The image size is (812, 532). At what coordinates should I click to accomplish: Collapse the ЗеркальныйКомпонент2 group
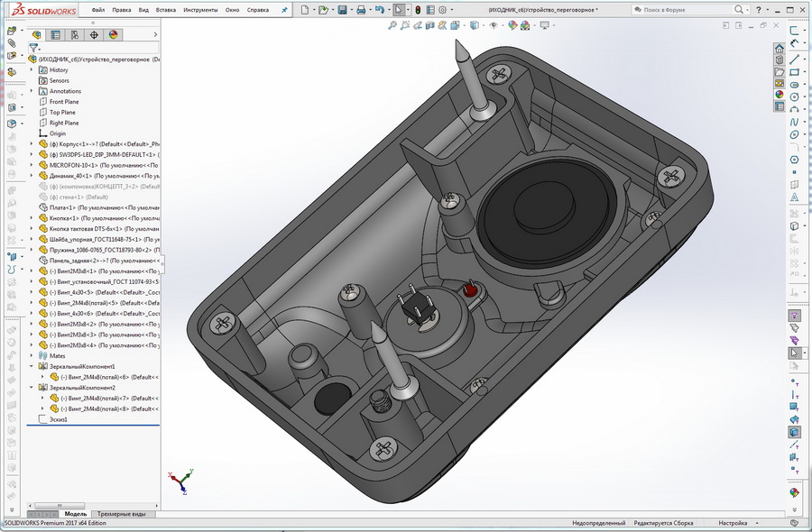[30, 387]
